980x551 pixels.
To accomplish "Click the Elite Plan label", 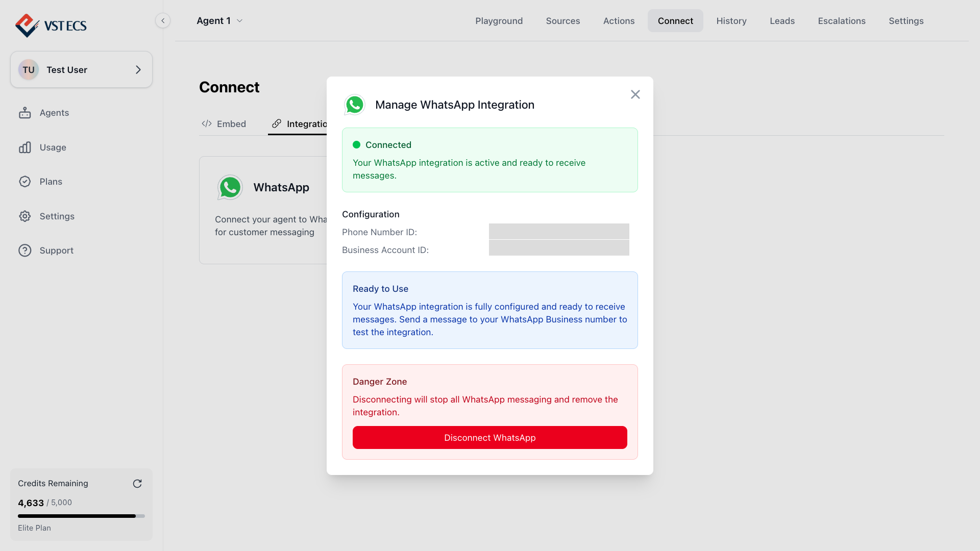I will click(x=34, y=528).
